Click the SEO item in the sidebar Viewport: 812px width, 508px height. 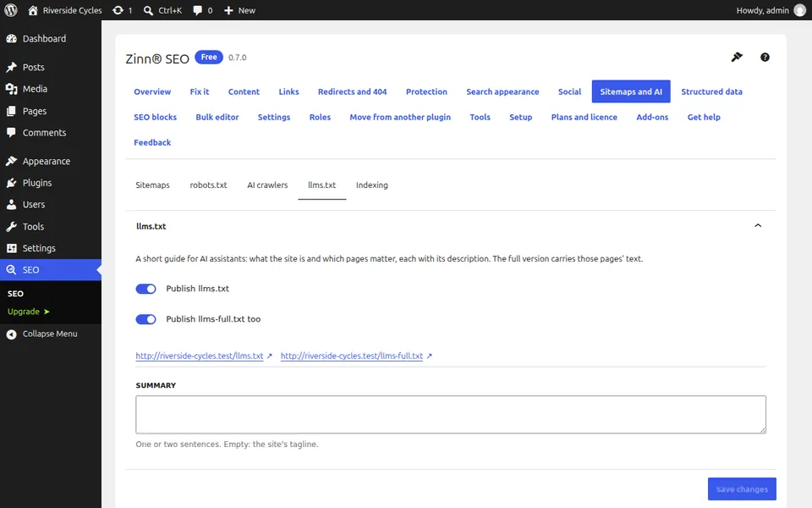[51, 269]
